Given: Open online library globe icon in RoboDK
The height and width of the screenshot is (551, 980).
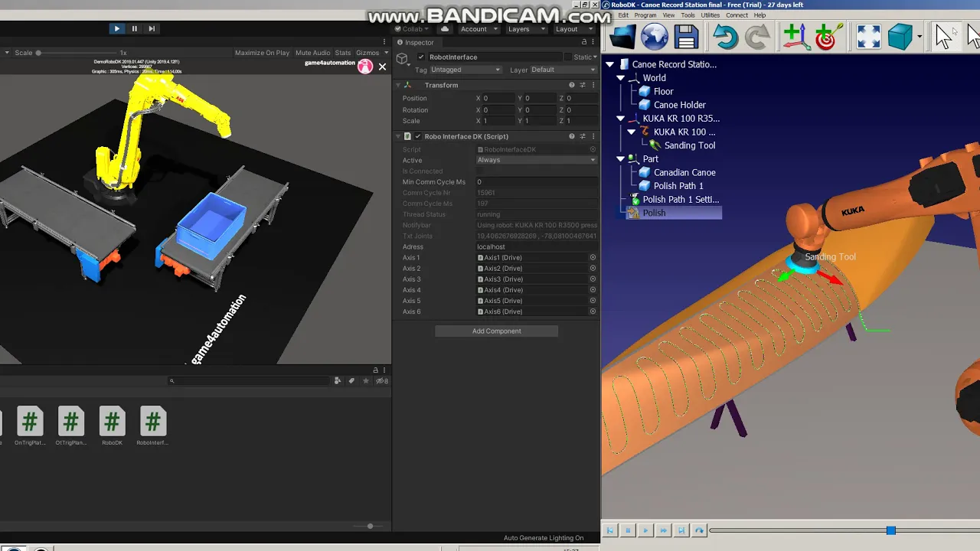Looking at the screenshot, I should point(655,37).
